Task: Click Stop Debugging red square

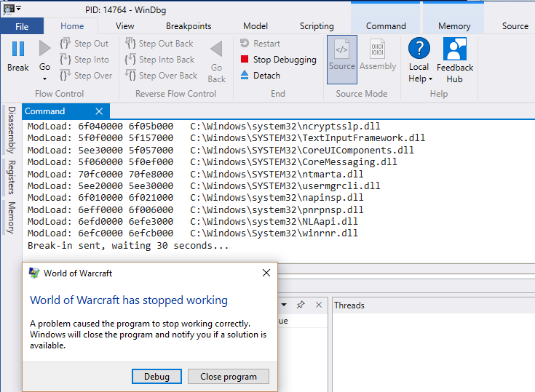Action: pos(245,59)
